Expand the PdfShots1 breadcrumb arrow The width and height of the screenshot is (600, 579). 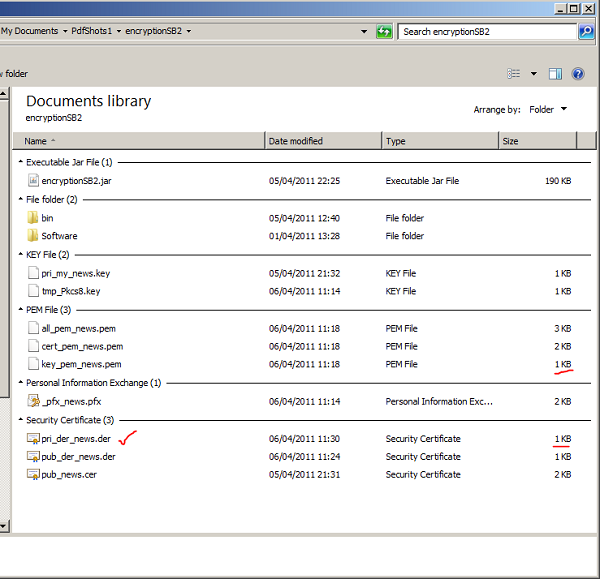[119, 31]
